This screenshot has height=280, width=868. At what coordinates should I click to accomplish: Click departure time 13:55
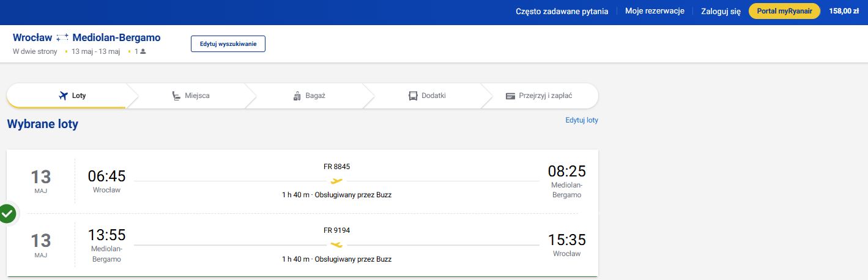[x=106, y=235]
